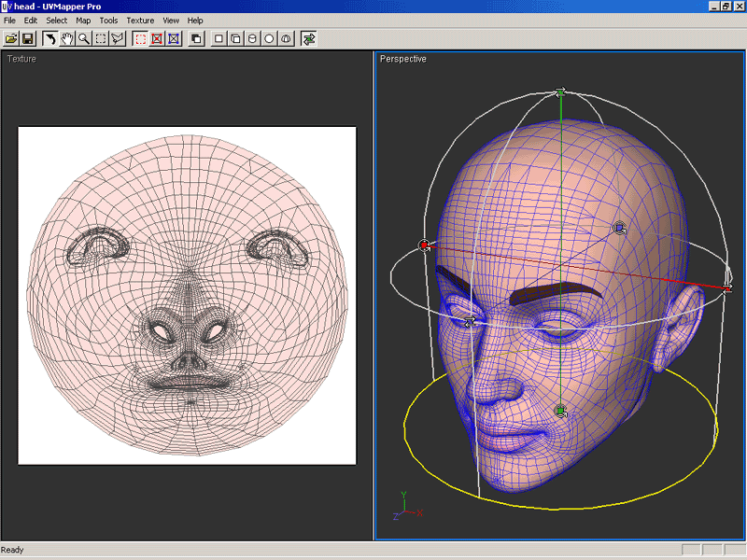
Task: Choose the rectangular marquee selection tool
Action: (x=101, y=38)
